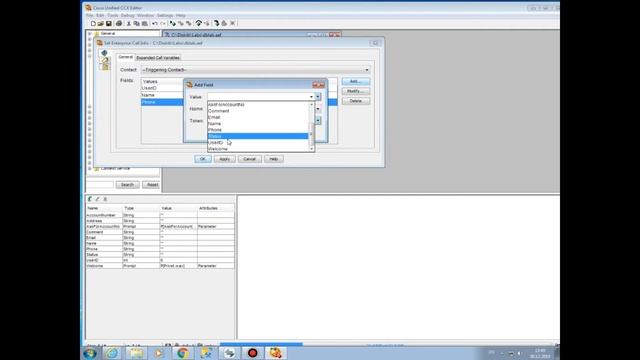Click the Modify... button
This screenshot has width=640, height=360.
(x=356, y=91)
